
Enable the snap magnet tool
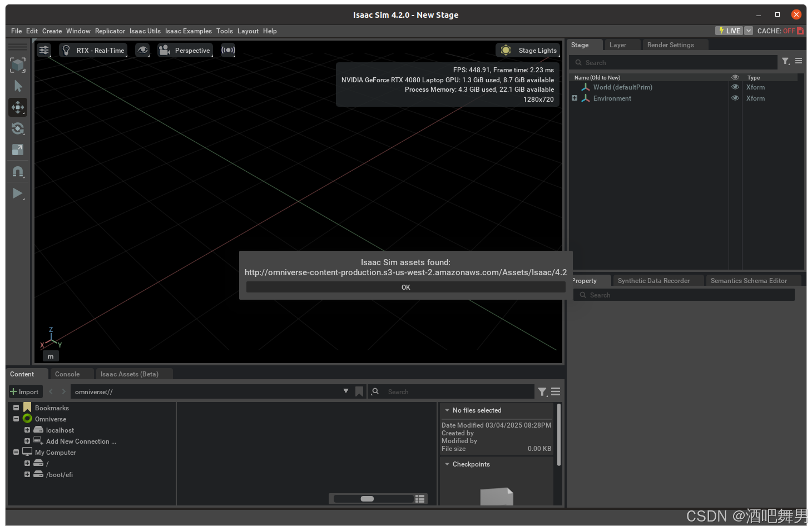tap(18, 172)
